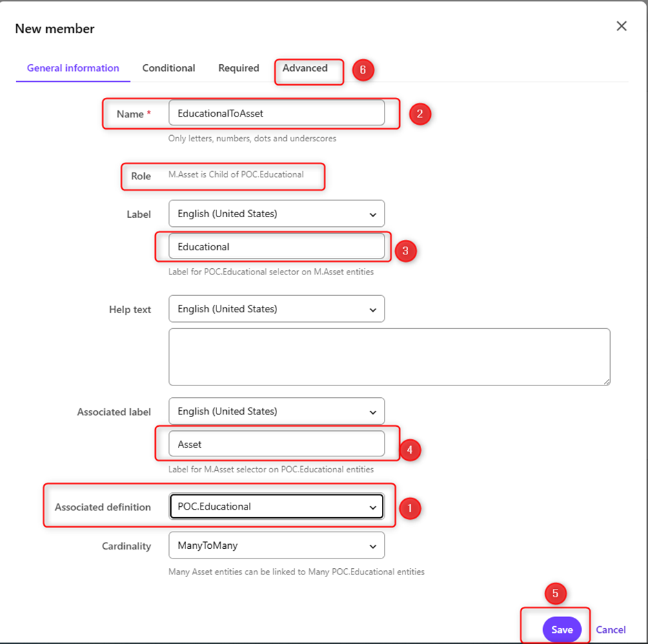
Task: Click inside the Help text area
Action: click(389, 357)
